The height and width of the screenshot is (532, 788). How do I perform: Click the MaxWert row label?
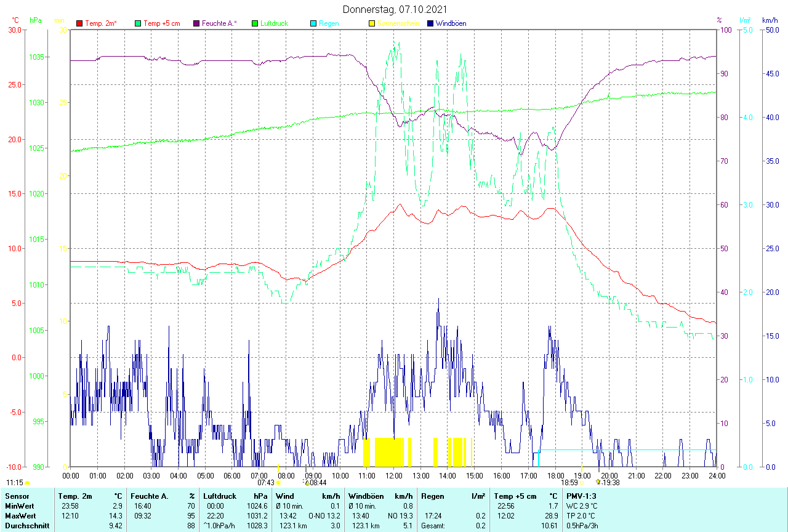pyautogui.click(x=20, y=516)
